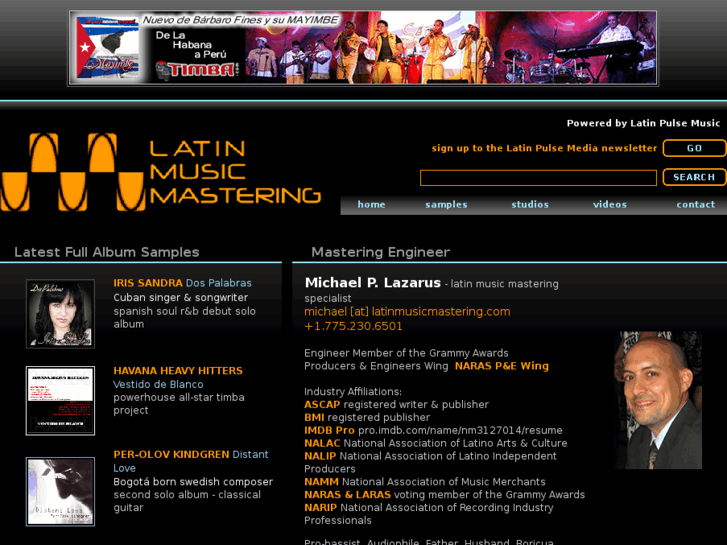Open the home menu item

pyautogui.click(x=371, y=205)
